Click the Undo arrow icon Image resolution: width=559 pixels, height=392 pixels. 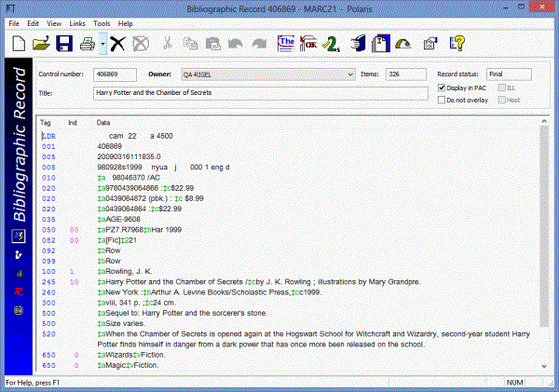click(x=236, y=44)
